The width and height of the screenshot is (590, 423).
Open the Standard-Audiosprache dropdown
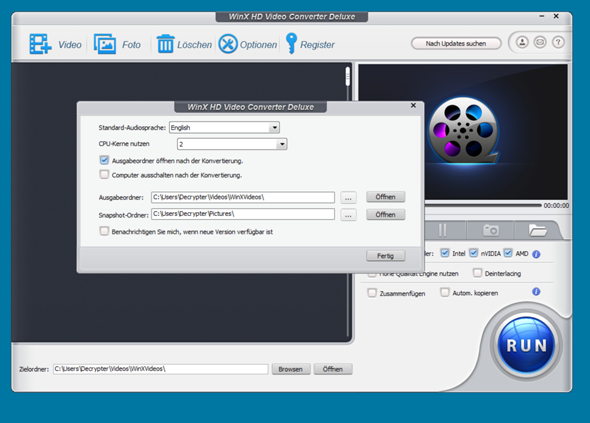(224, 128)
